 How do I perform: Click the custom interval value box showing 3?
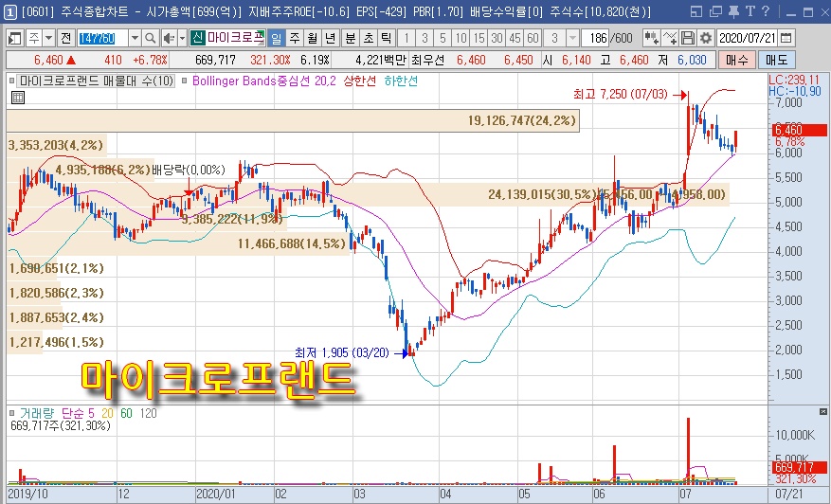(554, 38)
